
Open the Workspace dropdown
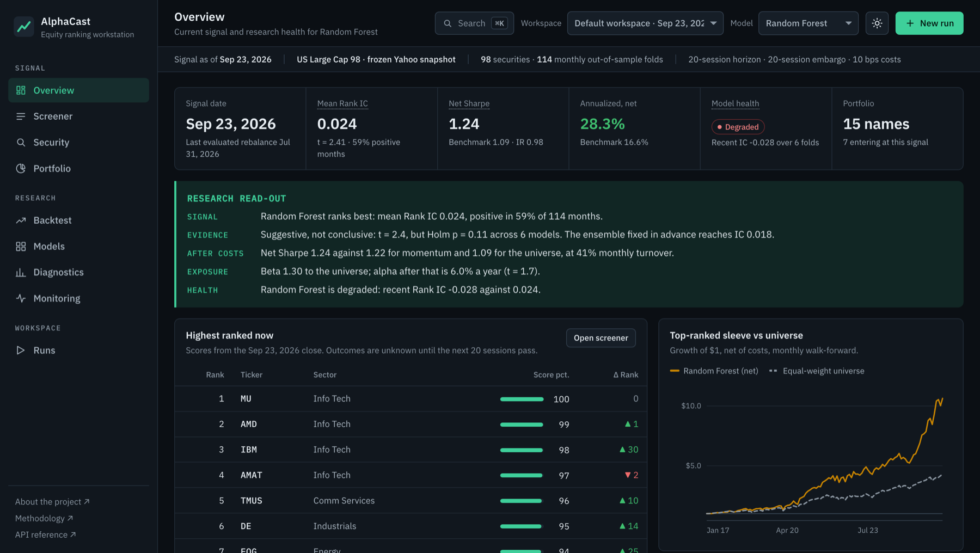click(645, 23)
